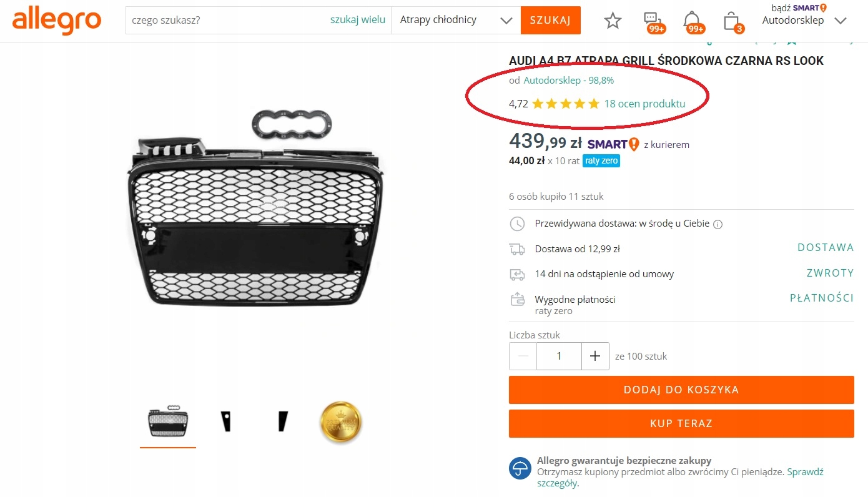Increase quantity with plus button
The height and width of the screenshot is (497, 868).
[595, 356]
